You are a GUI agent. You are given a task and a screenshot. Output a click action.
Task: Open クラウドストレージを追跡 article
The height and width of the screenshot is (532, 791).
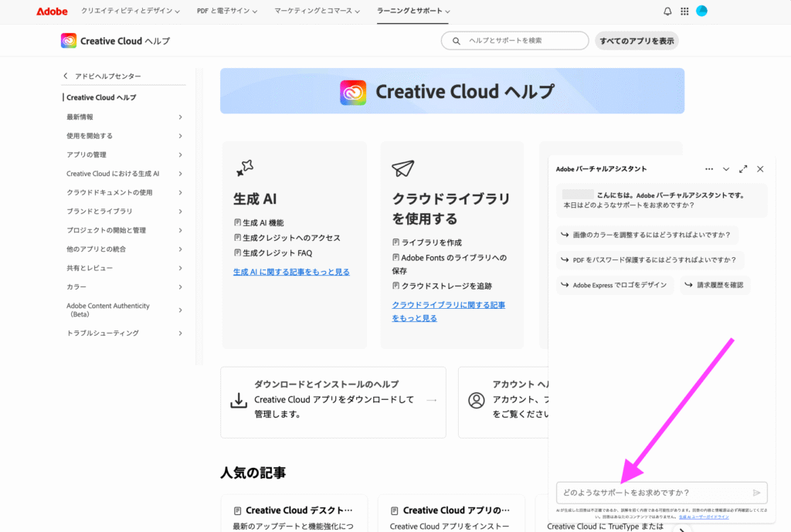(x=446, y=286)
